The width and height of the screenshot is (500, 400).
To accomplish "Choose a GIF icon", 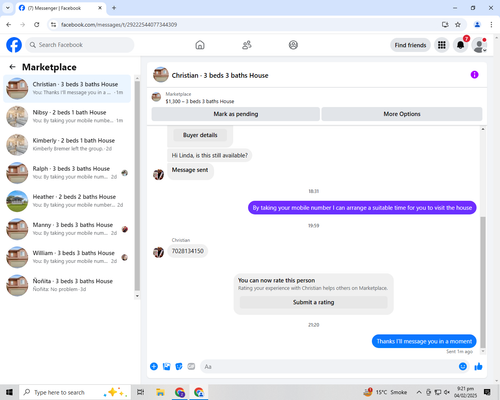I will click(191, 367).
